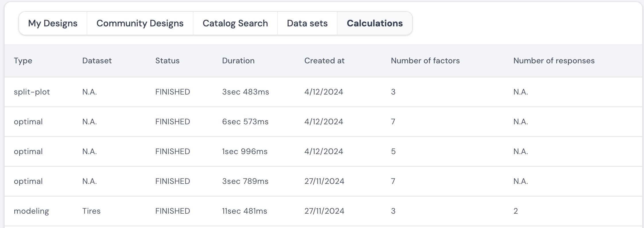Click the Dataset column header
This screenshot has height=228, width=644.
coord(97,61)
